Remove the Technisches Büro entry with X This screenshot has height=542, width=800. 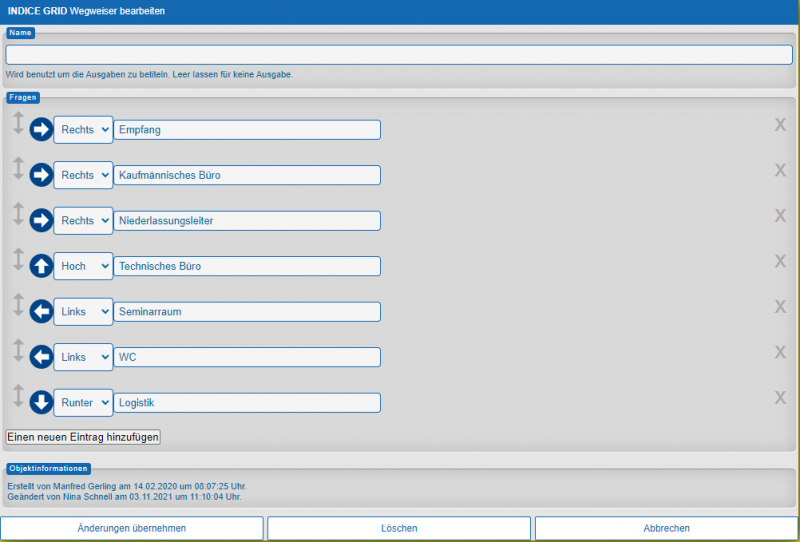(x=780, y=261)
